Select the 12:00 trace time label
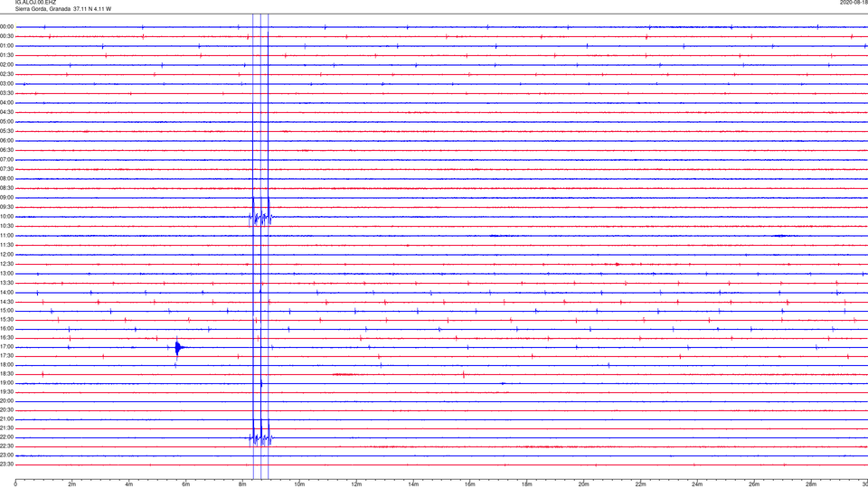This screenshot has width=868, height=488. click(x=6, y=255)
